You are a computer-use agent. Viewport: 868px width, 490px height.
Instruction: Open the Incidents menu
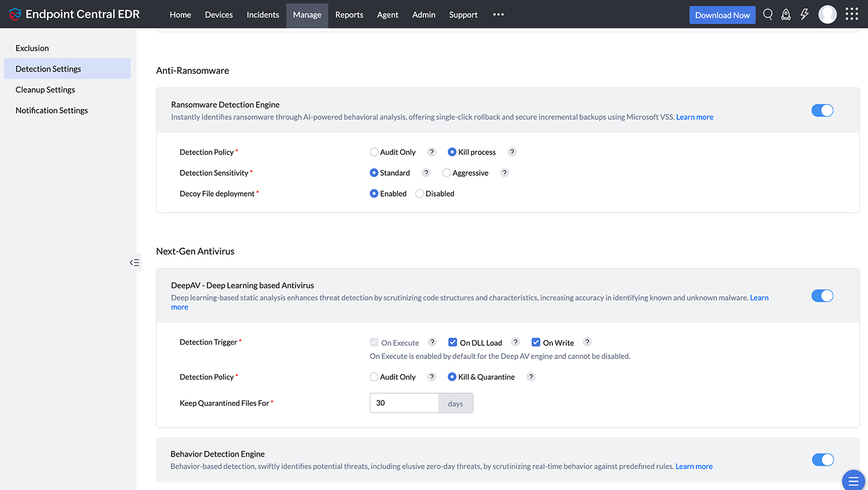point(263,14)
